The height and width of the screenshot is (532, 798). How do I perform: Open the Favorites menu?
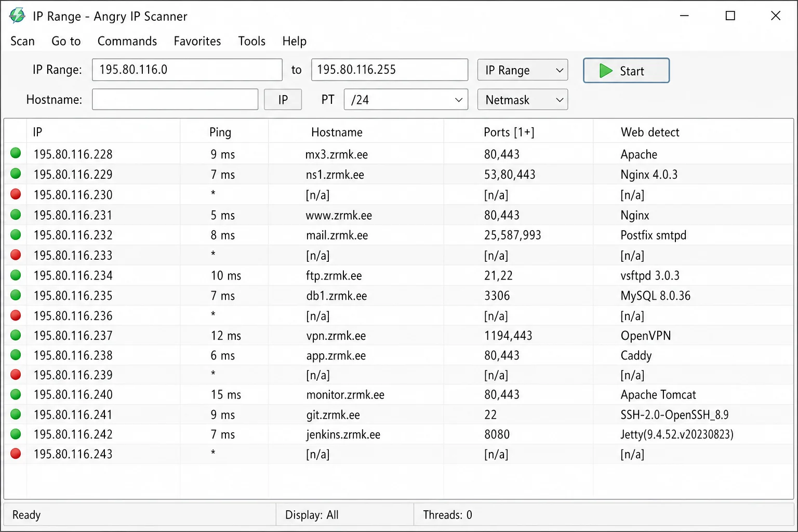point(197,41)
